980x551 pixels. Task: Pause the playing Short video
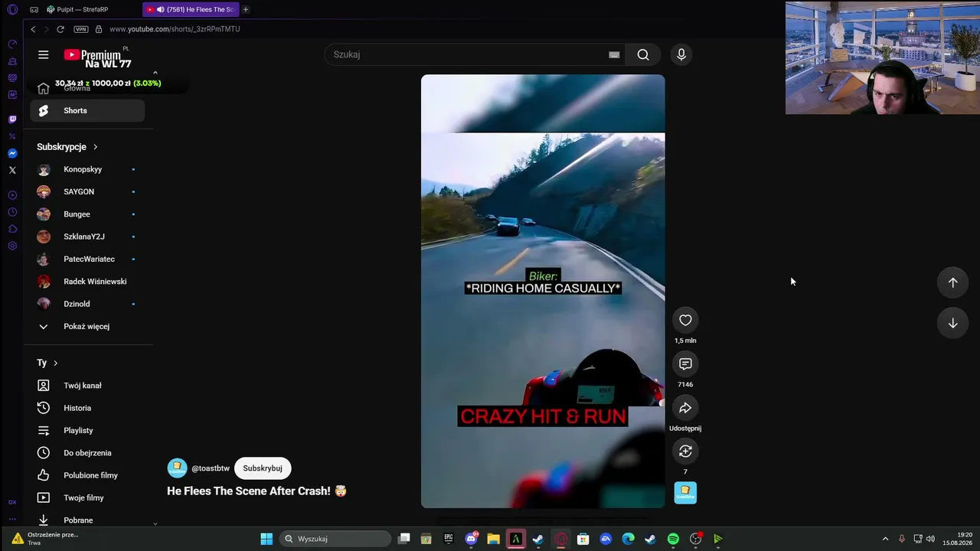(x=543, y=291)
